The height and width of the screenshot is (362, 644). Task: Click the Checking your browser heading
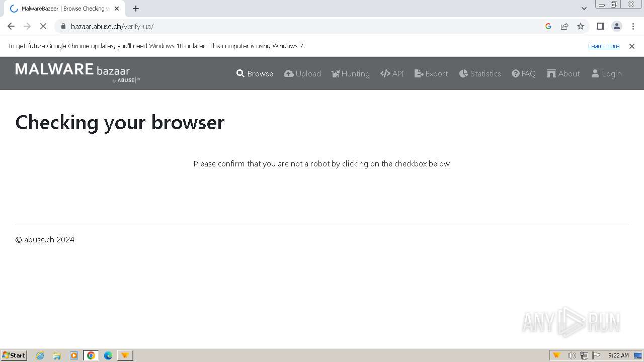click(120, 122)
